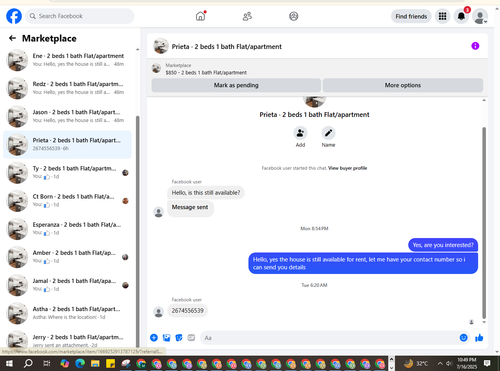Add people to the Prieta chat
Viewport: 500px width, 371px height.
(300, 133)
